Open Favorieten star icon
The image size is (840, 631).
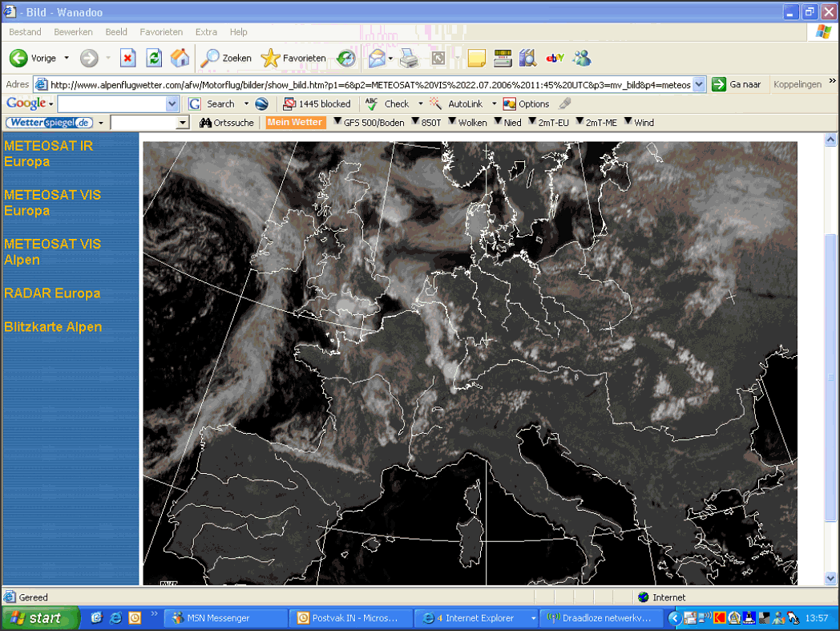tap(270, 58)
